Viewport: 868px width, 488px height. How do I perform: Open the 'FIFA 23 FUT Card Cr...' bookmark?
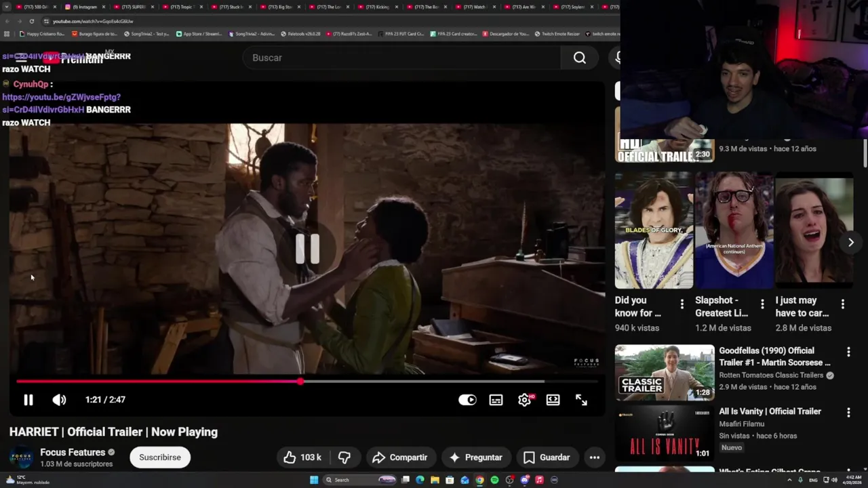(x=401, y=33)
